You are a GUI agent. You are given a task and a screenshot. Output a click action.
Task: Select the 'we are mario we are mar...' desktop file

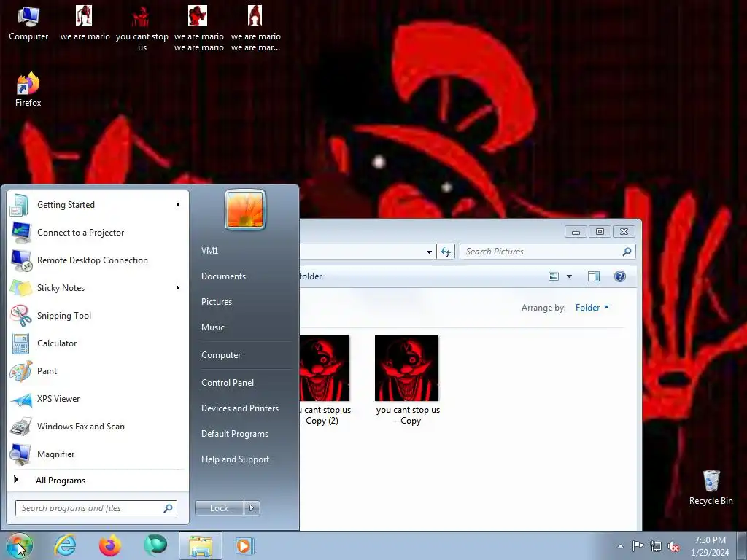coord(256,28)
